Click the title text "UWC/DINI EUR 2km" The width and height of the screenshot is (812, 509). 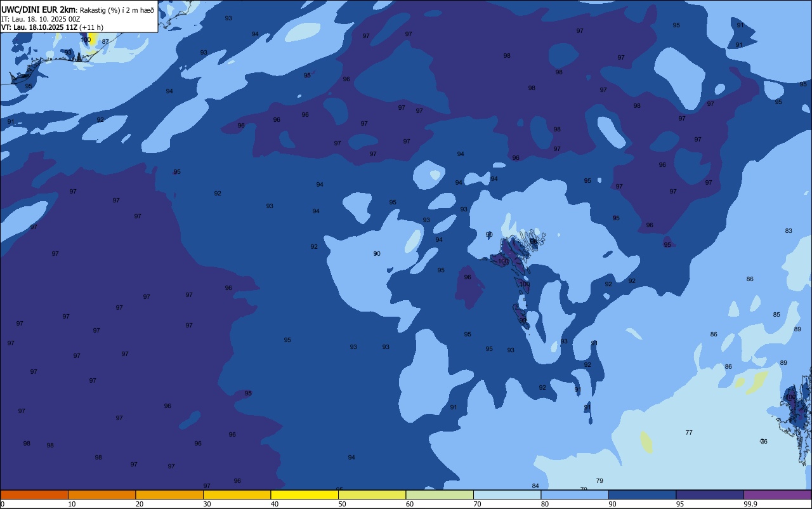pyautogui.click(x=39, y=10)
